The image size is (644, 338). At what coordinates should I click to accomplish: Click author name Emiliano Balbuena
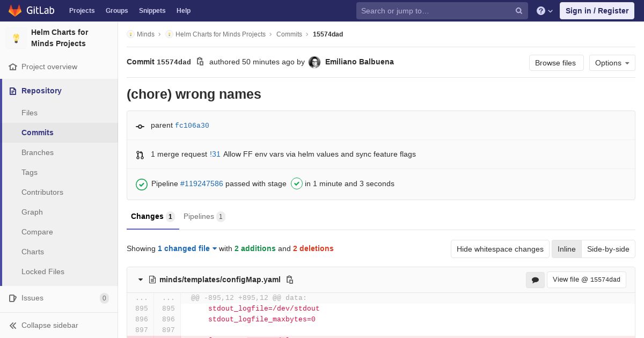tap(360, 62)
